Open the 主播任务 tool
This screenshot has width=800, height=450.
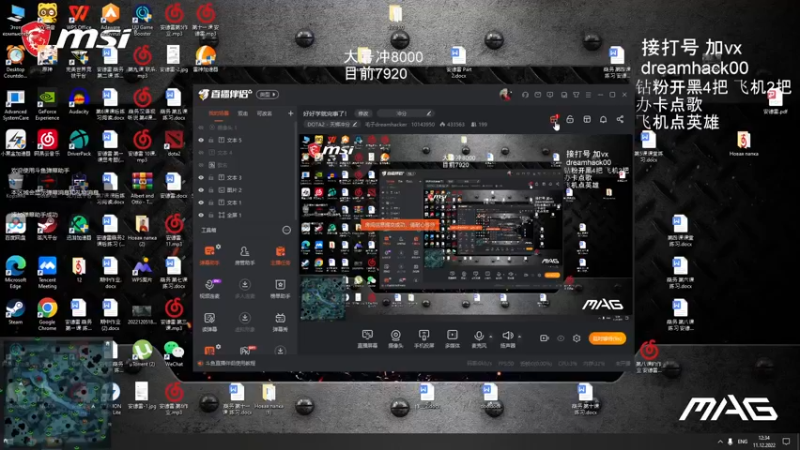coord(280,255)
